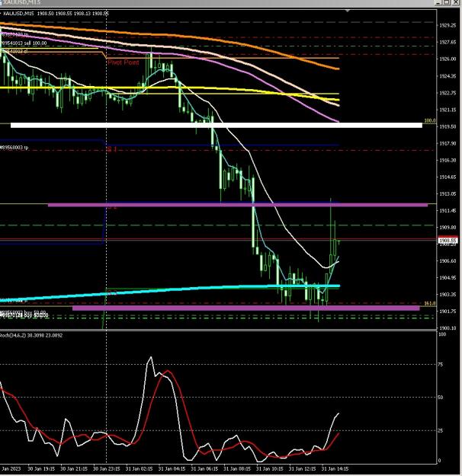
Task: Select the 'sell 100.00' order label
Action: [24, 43]
